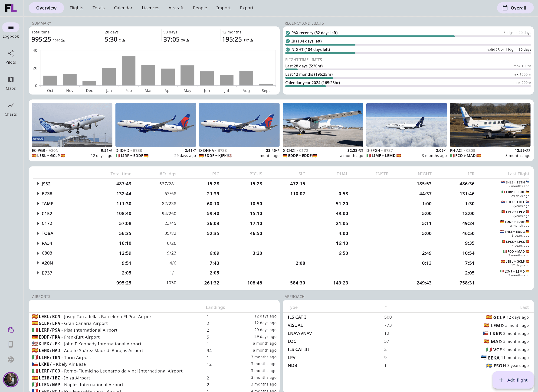Click the Feb bar in the summary chart
This screenshot has width=538, height=392.
pos(129,71)
